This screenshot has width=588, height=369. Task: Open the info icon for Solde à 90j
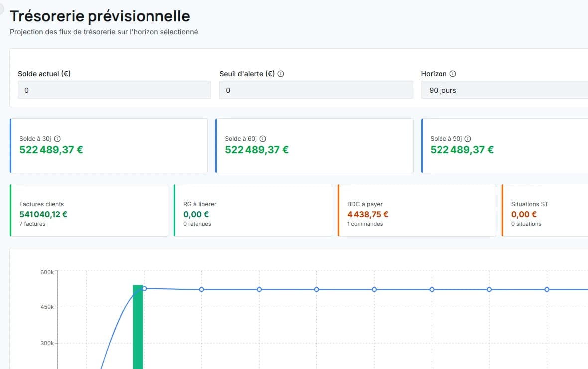pos(468,139)
